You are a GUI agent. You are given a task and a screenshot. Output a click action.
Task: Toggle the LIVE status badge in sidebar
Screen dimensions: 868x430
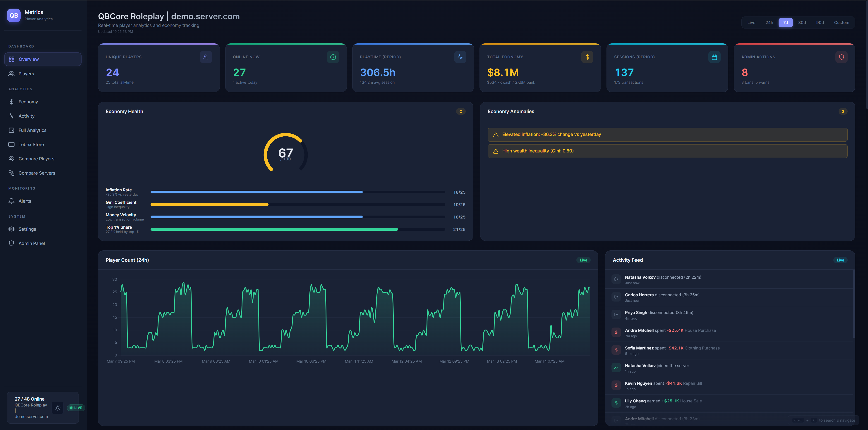[x=76, y=408]
